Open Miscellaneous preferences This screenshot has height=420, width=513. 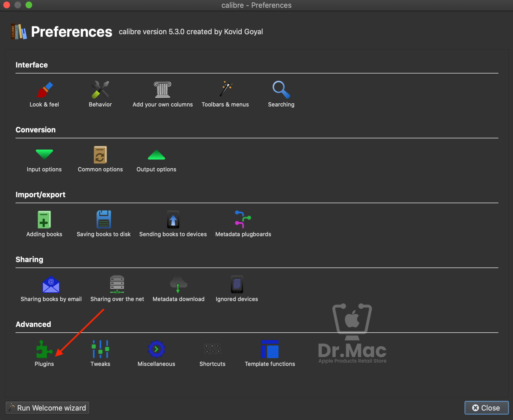point(156,354)
